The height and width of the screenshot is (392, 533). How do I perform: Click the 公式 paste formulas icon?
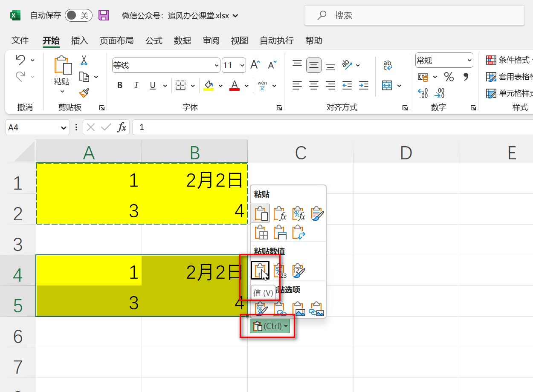[x=279, y=213]
